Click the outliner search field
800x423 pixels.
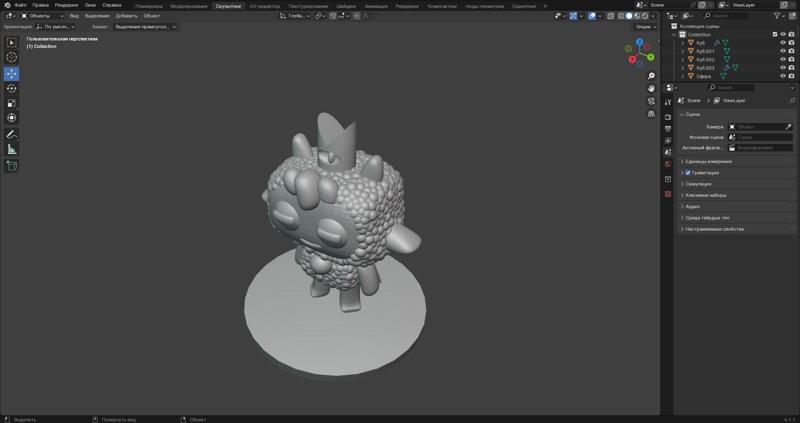pyautogui.click(x=726, y=16)
